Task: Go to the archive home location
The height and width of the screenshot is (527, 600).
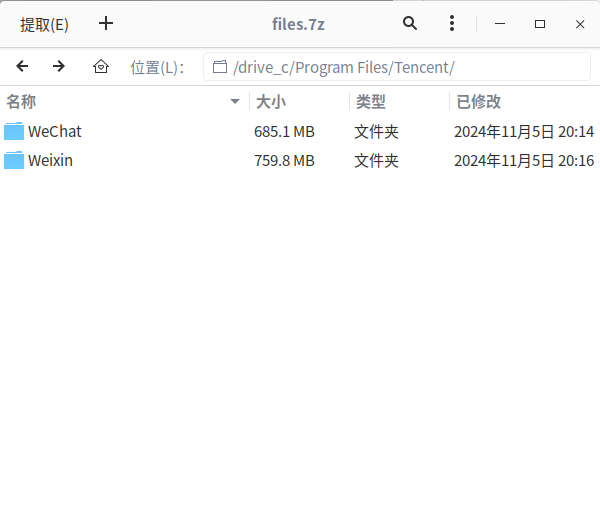Action: pos(101,67)
